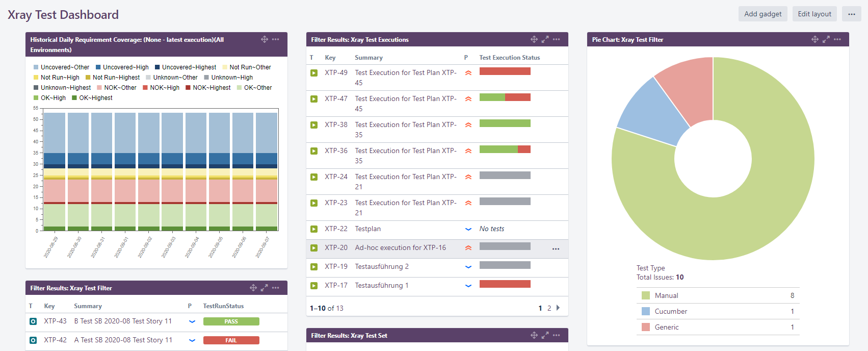Open the XTP-47 issue key link
This screenshot has width=868, height=351.
pyautogui.click(x=336, y=98)
